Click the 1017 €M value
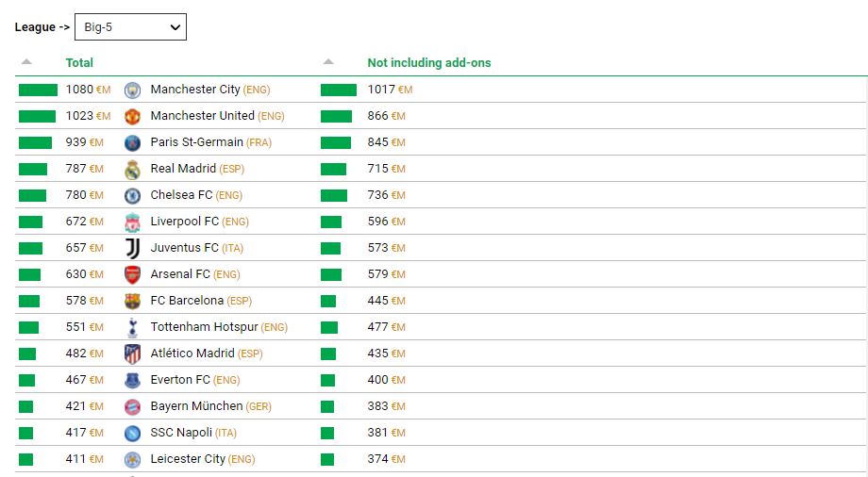The image size is (868, 477). click(x=391, y=90)
